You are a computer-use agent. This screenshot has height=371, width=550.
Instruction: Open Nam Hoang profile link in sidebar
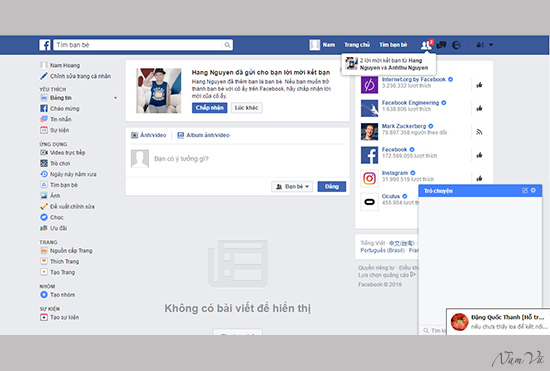click(x=60, y=65)
